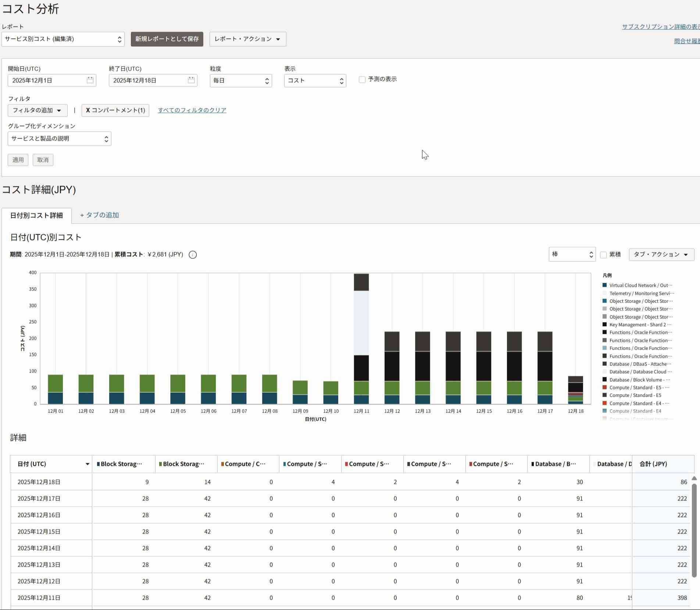
Task: Remove the コンパートメント(1) filter with X
Action: click(88, 110)
